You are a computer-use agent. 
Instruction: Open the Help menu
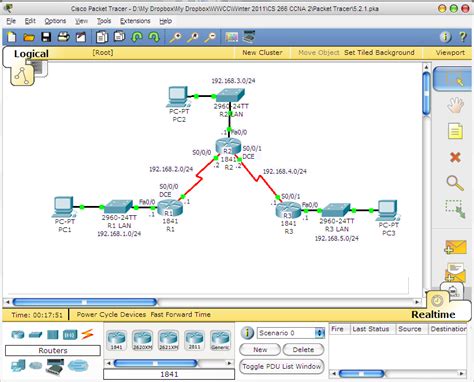[x=166, y=21]
